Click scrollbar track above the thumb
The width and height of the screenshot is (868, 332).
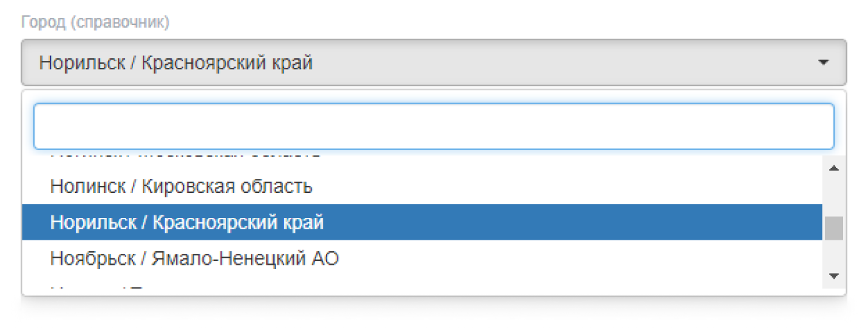(833, 195)
